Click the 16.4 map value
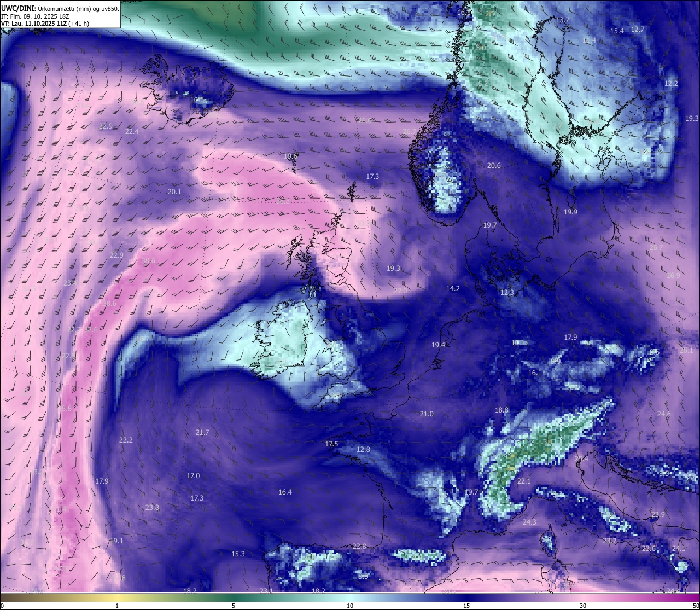This screenshot has width=700, height=610. [285, 492]
